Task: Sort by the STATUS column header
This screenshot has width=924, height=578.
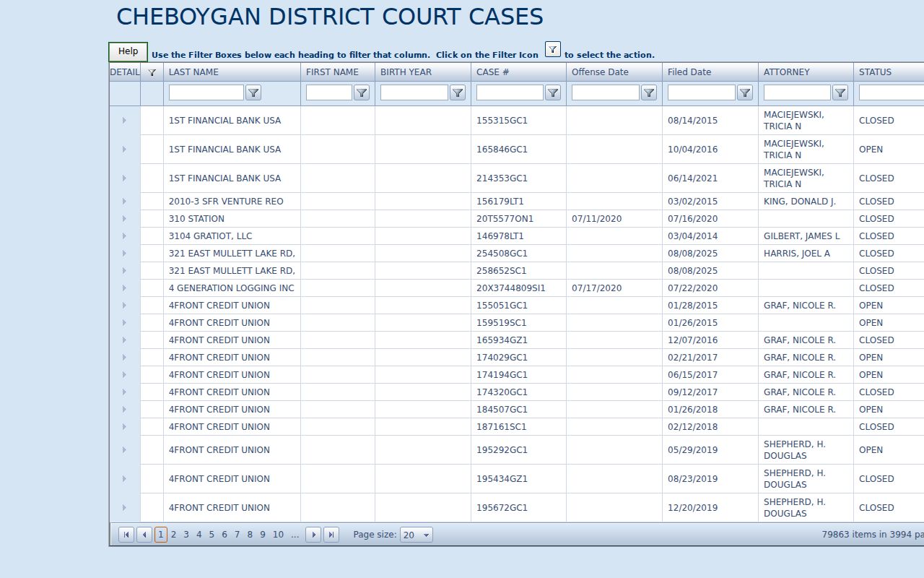Action: tap(875, 72)
